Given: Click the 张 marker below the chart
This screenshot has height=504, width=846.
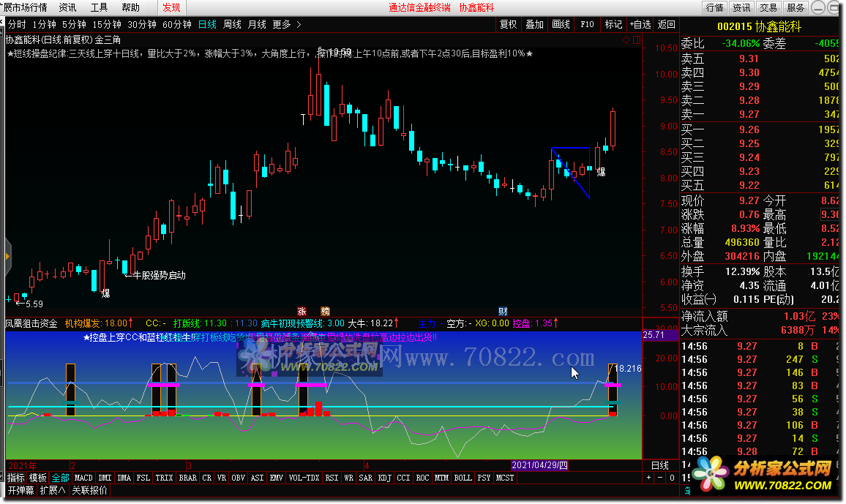Looking at the screenshot, I should (x=302, y=311).
